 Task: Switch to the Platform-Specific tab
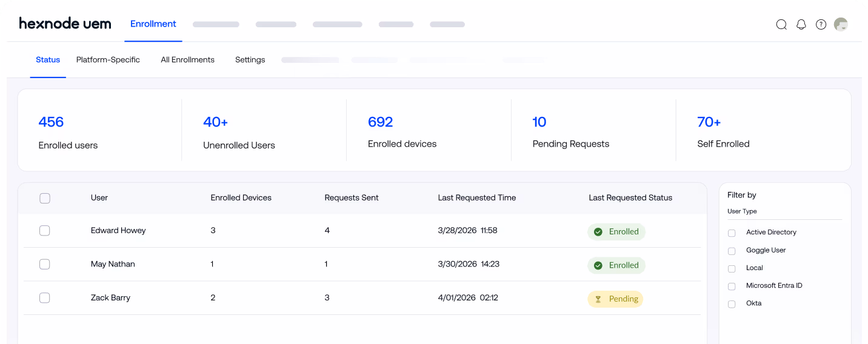[108, 60]
